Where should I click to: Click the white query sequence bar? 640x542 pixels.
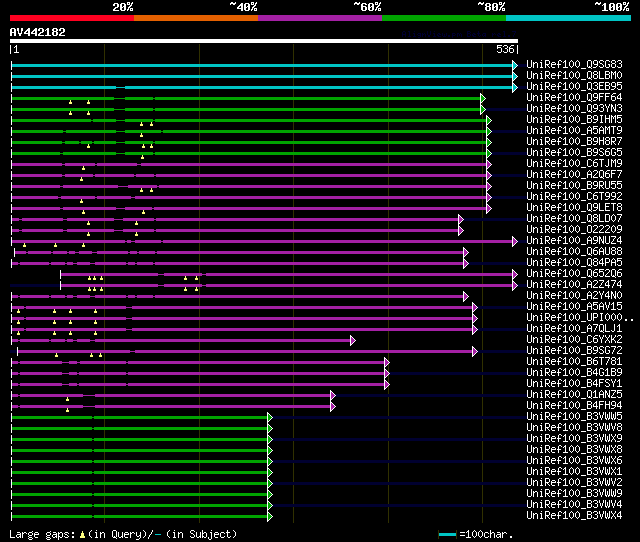264,41
